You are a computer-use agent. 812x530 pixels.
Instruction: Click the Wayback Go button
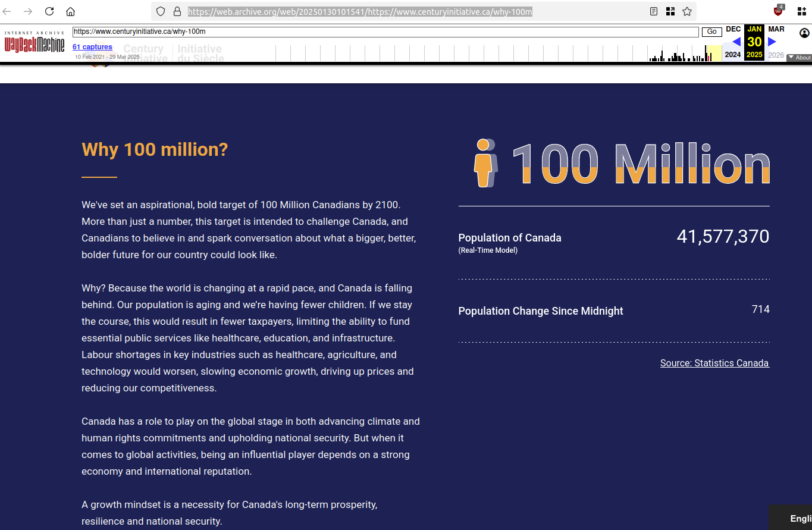pyautogui.click(x=711, y=32)
